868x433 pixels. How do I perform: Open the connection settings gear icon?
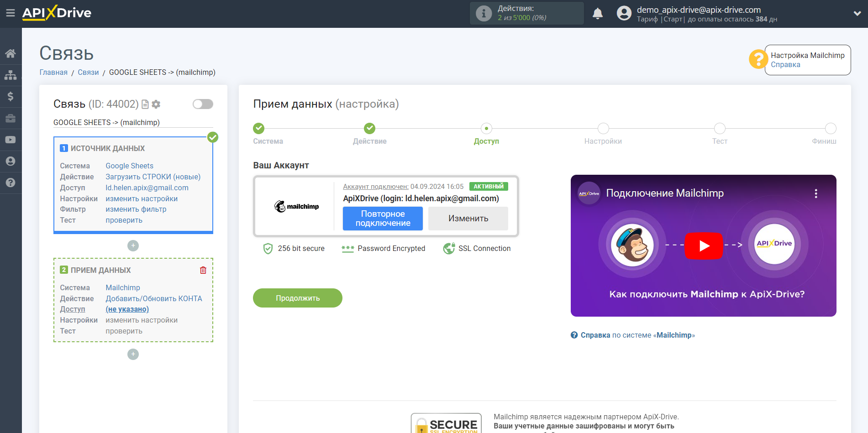click(x=156, y=104)
